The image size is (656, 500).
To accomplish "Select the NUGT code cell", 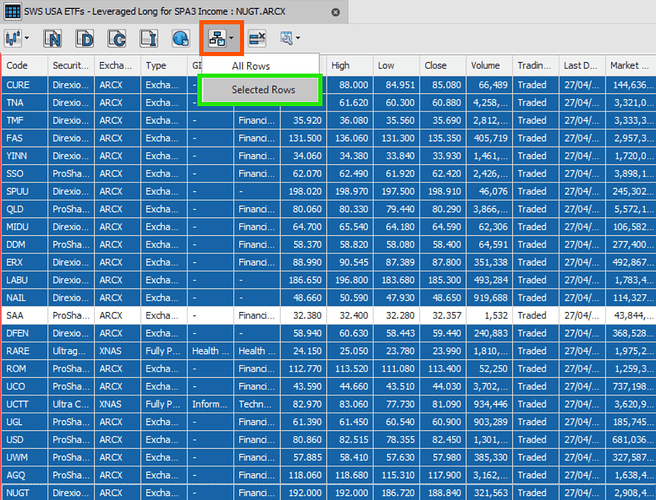I will pos(25,492).
